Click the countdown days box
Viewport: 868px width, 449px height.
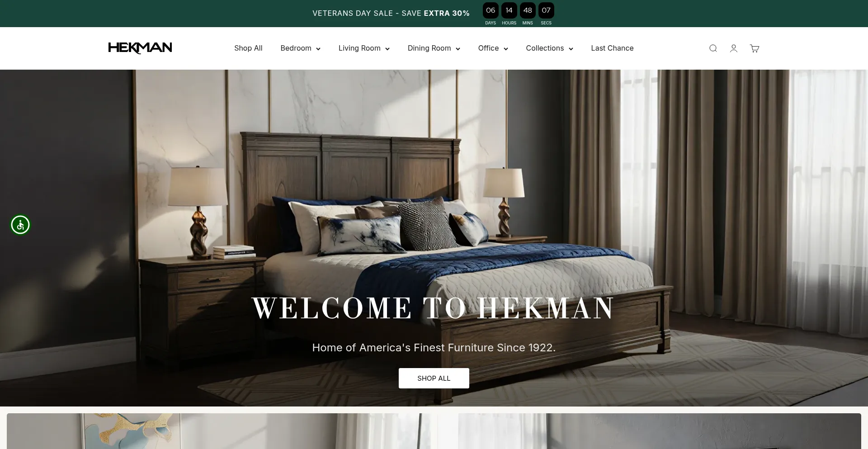[x=491, y=10]
